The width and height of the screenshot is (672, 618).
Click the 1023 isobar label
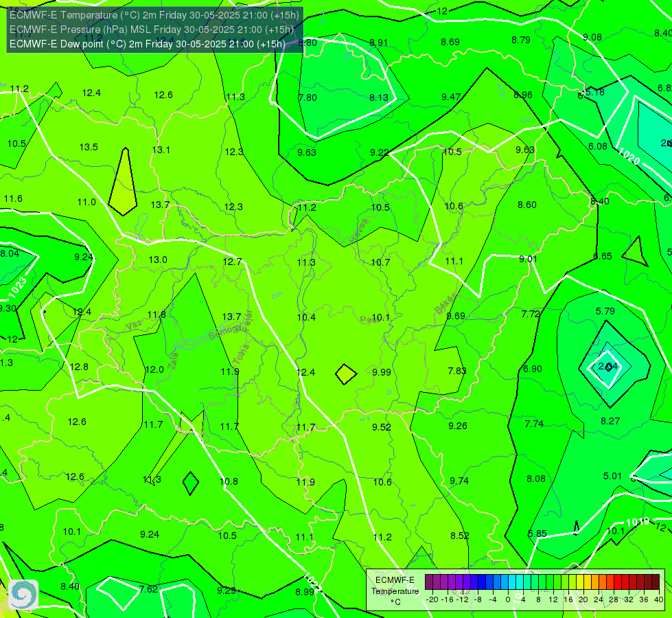point(18,287)
